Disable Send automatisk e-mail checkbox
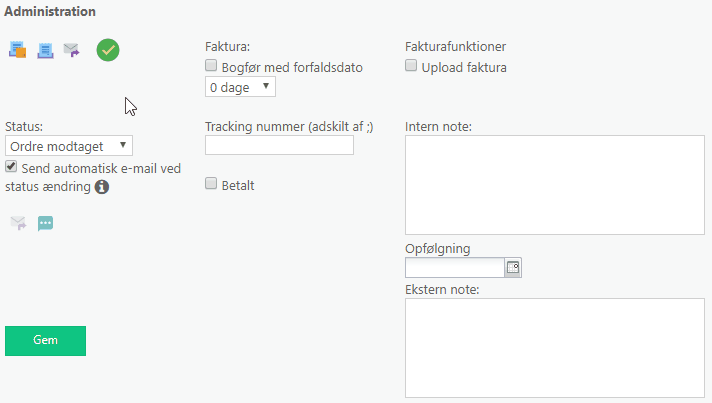The width and height of the screenshot is (712, 403). [11, 167]
